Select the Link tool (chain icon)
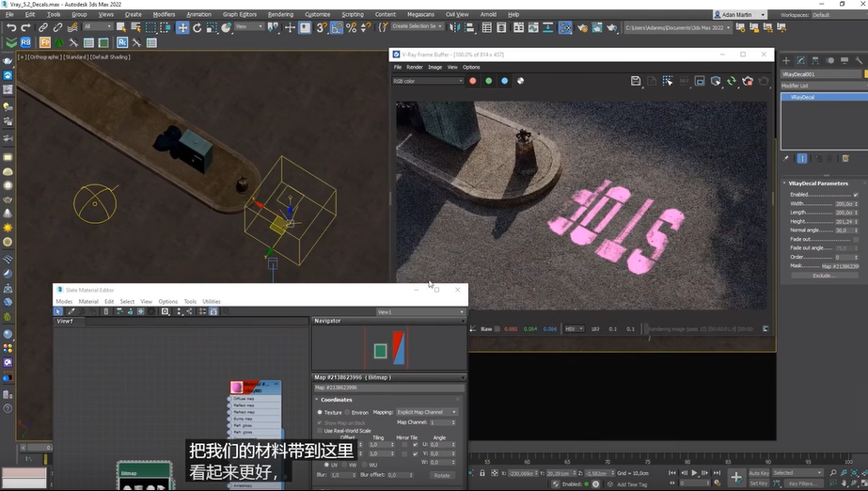 pyautogui.click(x=42, y=27)
